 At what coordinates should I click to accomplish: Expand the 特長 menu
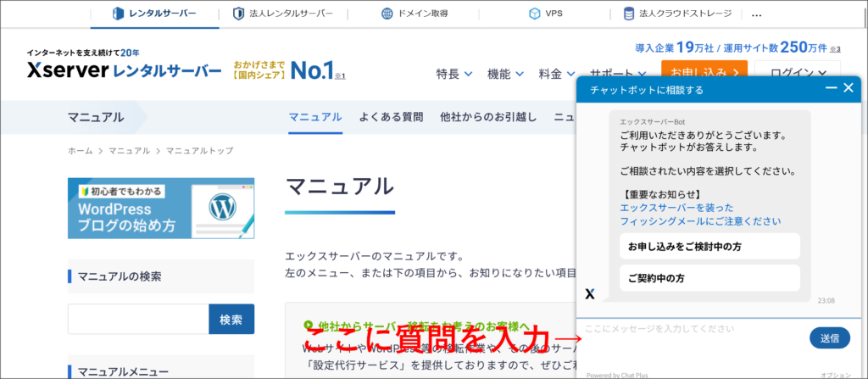[454, 74]
